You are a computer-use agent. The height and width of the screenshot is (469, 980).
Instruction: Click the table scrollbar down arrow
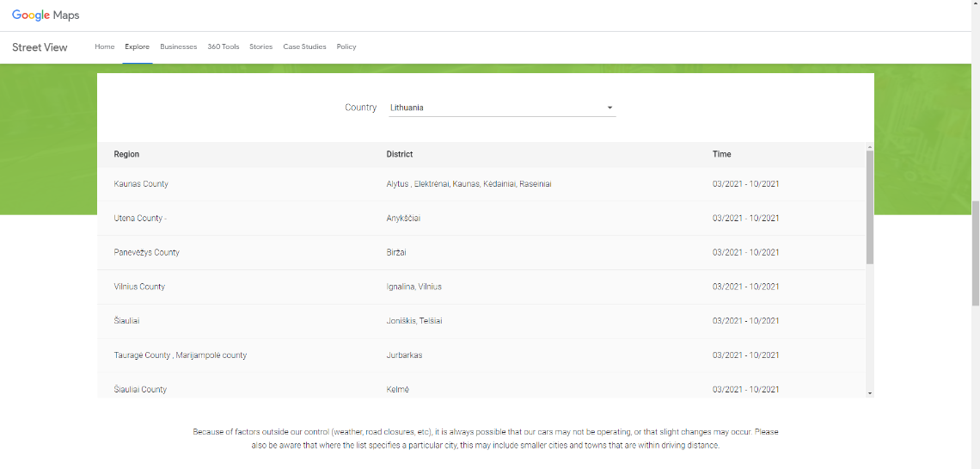870,393
